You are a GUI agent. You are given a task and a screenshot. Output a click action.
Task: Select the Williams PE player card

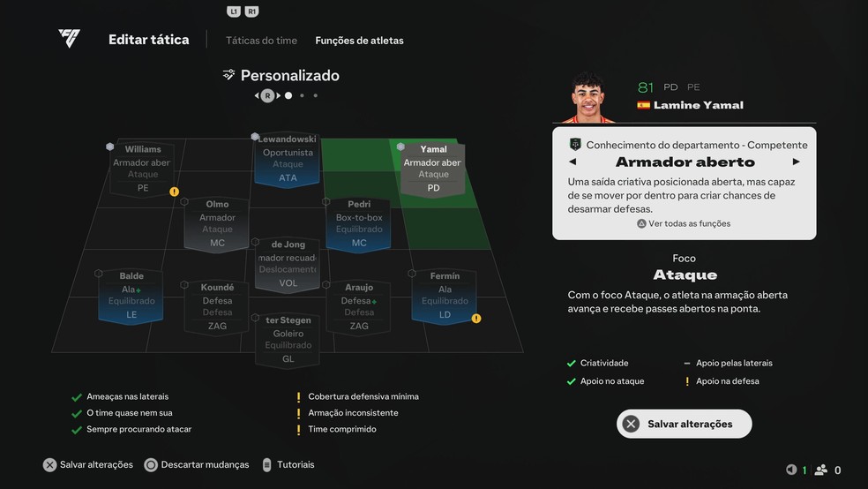coord(142,169)
